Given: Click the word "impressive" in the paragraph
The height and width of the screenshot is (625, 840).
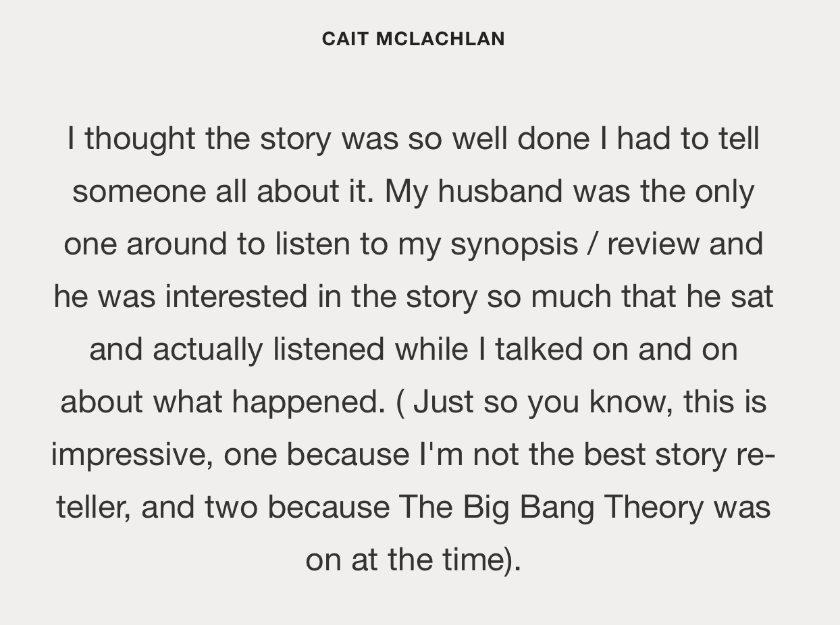Looking at the screenshot, I should pos(132,455).
